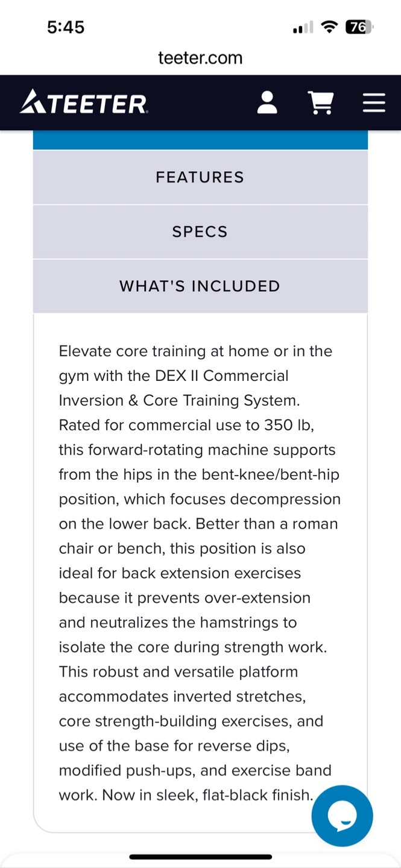Tap the Wi-Fi status icon
Screen dimensions: 401x868
[x=329, y=27]
